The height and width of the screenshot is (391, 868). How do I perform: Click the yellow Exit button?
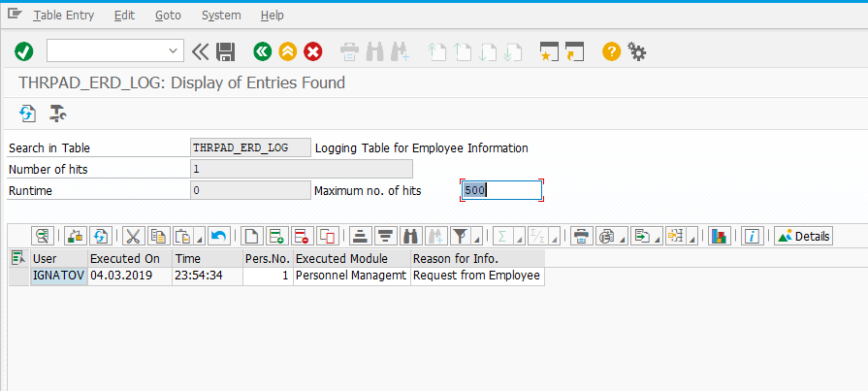pyautogui.click(x=288, y=52)
